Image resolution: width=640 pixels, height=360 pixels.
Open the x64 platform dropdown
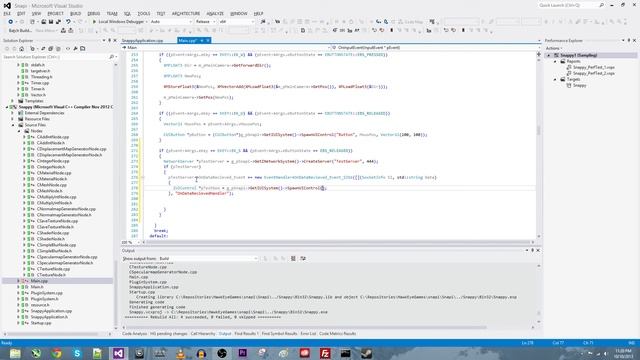tap(236, 22)
